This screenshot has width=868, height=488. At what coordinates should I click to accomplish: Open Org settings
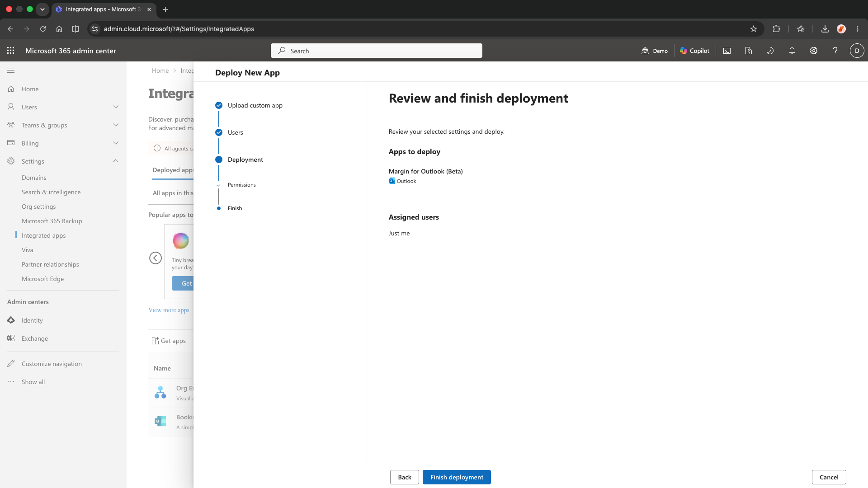(x=39, y=206)
